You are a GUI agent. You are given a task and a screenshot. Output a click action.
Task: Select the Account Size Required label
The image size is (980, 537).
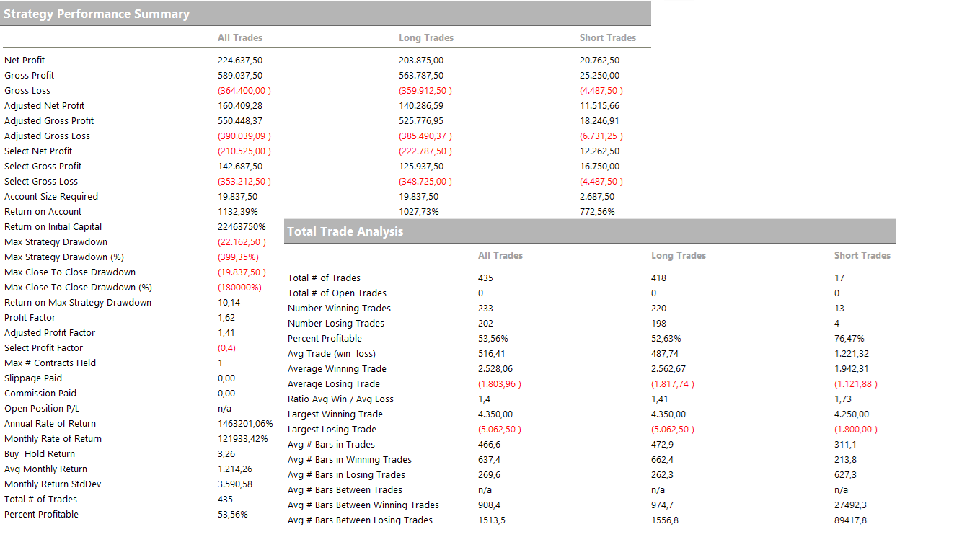point(51,197)
